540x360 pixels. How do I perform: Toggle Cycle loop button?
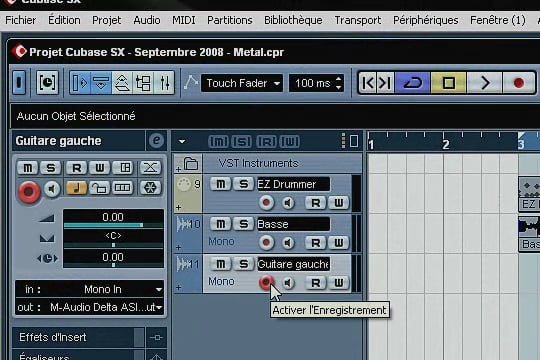[413, 83]
